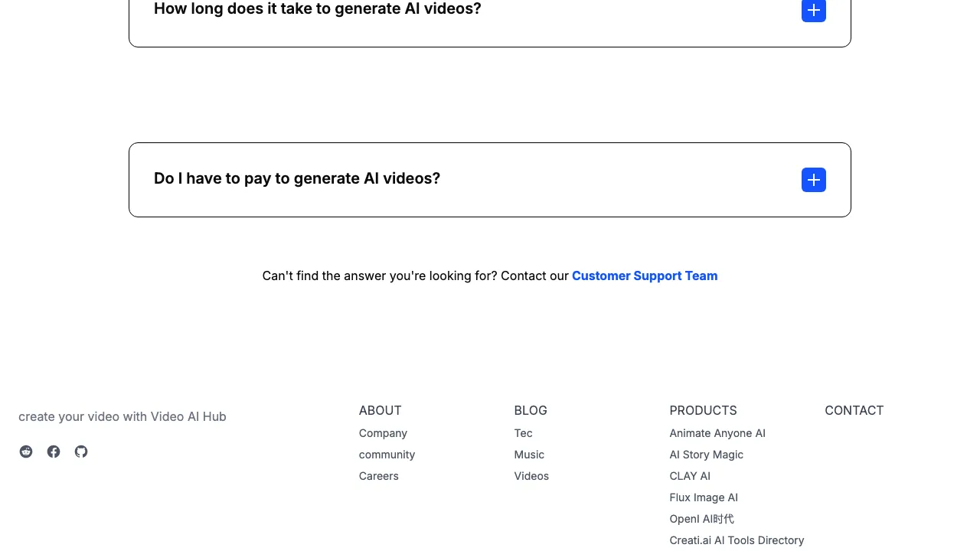Open the Videos blog section
980x551 pixels.
531,476
